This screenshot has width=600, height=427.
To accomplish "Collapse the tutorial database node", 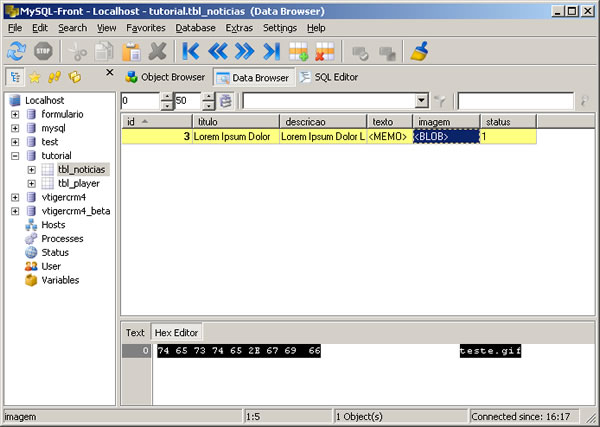I will pos(15,156).
